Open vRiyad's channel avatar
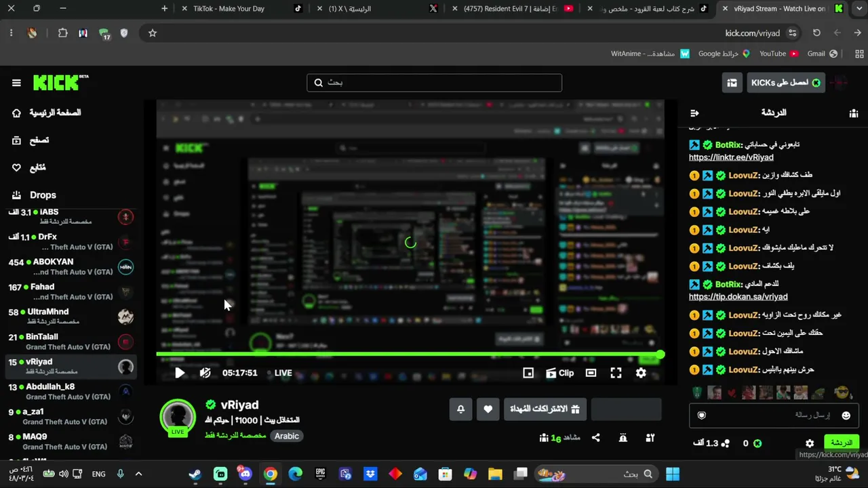Screen dimensions: 868x488 point(178,416)
